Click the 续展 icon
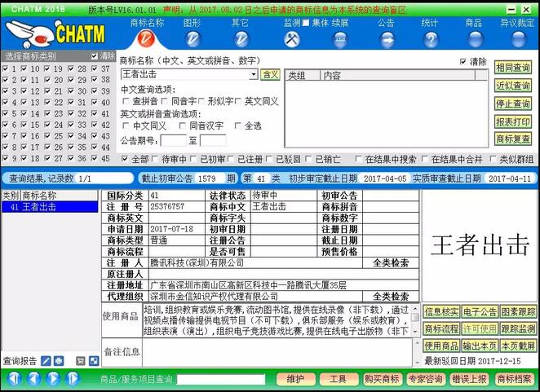This screenshot has width=540, height=392. [340, 40]
